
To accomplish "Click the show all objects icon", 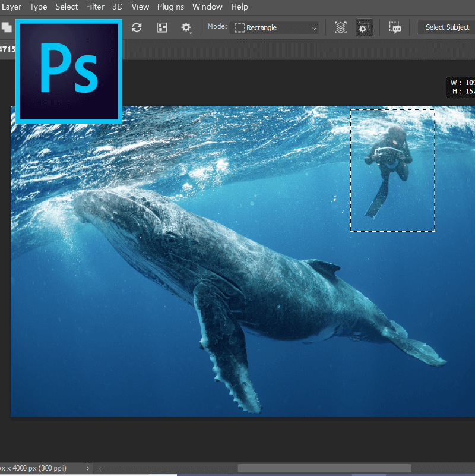I will coord(161,27).
